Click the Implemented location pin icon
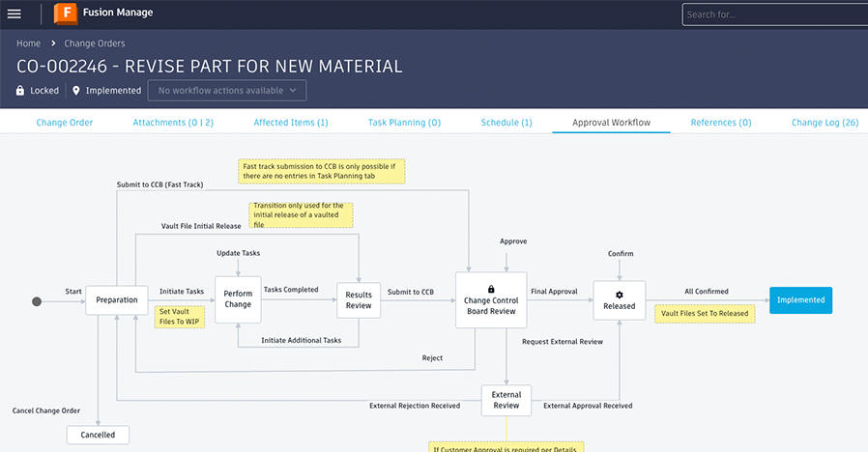868x452 pixels. [x=75, y=91]
